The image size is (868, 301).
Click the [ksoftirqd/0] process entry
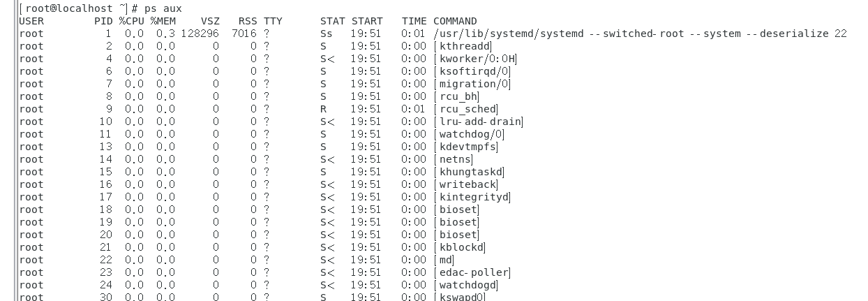coord(472,71)
